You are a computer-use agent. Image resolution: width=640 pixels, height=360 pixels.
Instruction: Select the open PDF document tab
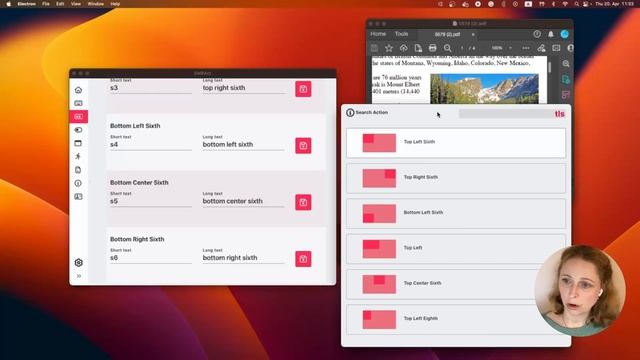[447, 35]
